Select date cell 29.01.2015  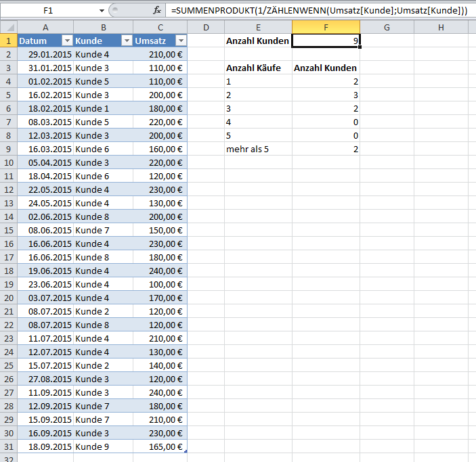click(45, 54)
